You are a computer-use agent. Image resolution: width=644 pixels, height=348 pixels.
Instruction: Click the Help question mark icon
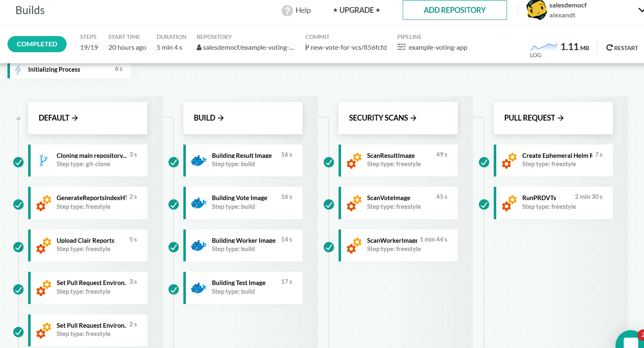[287, 10]
